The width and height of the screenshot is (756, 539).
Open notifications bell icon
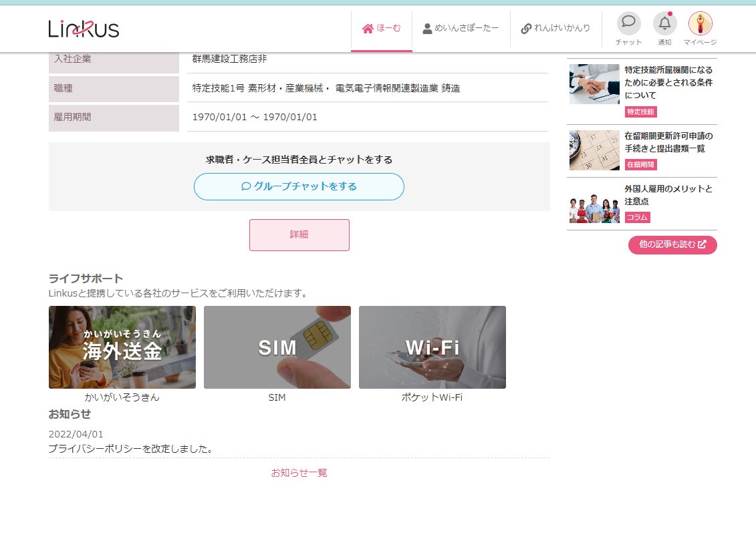click(664, 23)
